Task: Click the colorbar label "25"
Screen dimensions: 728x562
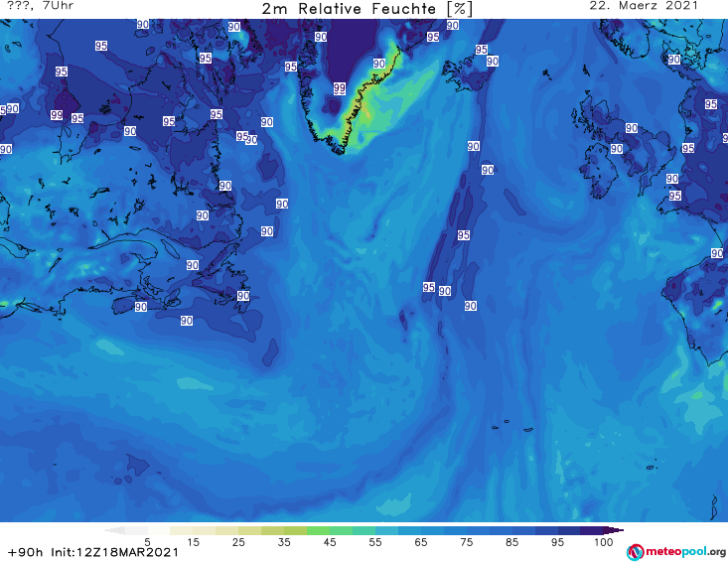Action: click(238, 542)
